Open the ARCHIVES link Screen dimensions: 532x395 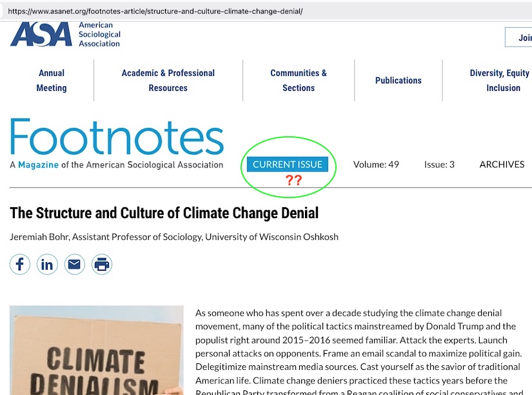pos(502,165)
